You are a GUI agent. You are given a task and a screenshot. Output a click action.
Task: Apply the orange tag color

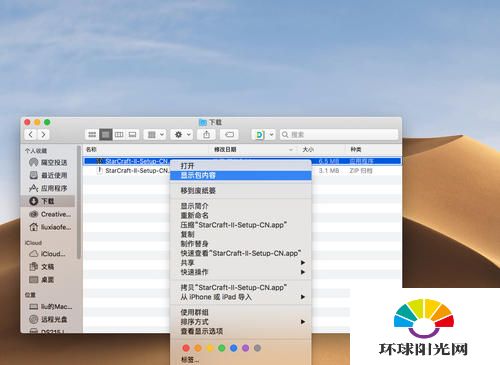tap(198, 348)
